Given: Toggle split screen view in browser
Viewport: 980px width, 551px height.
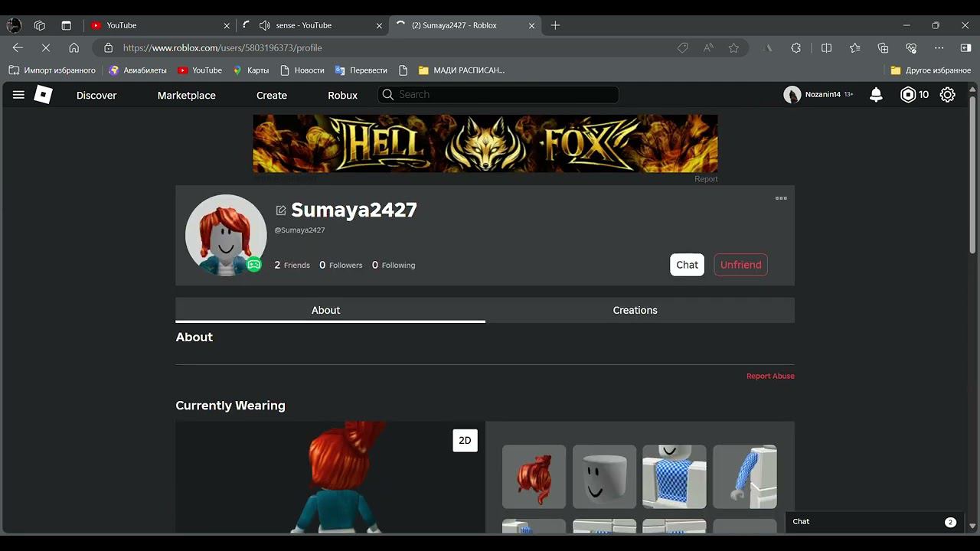Looking at the screenshot, I should [826, 47].
